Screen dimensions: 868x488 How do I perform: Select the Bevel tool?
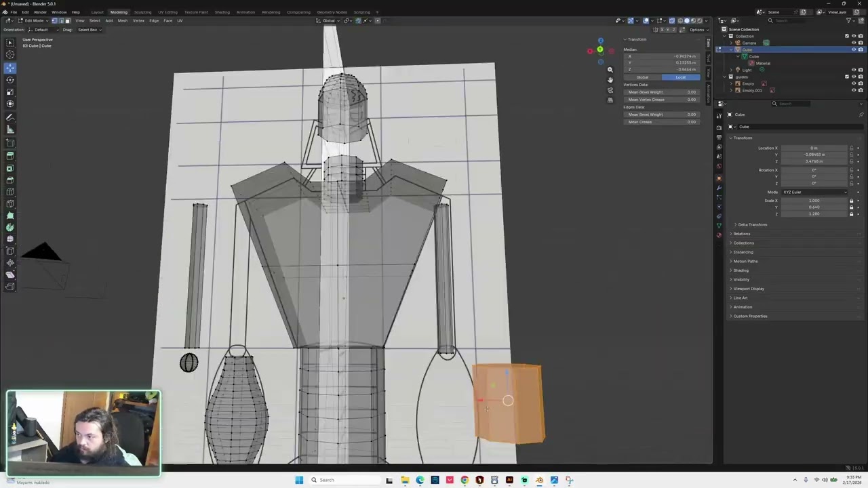(10, 180)
